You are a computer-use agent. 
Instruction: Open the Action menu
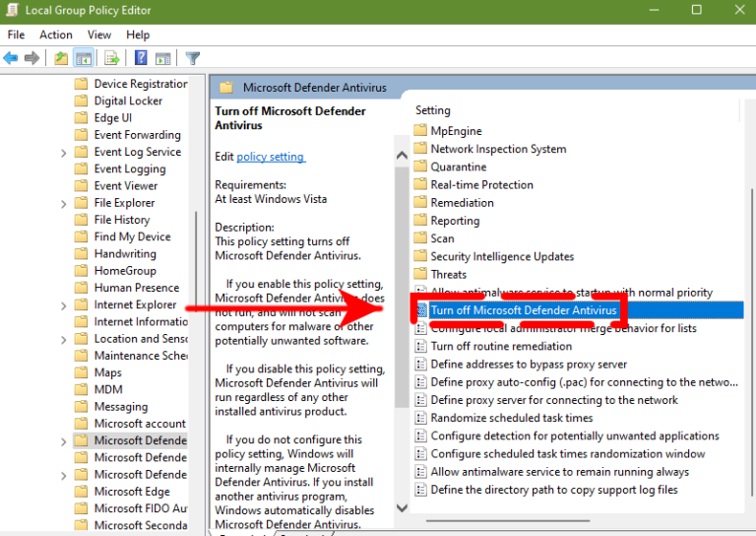(x=56, y=34)
